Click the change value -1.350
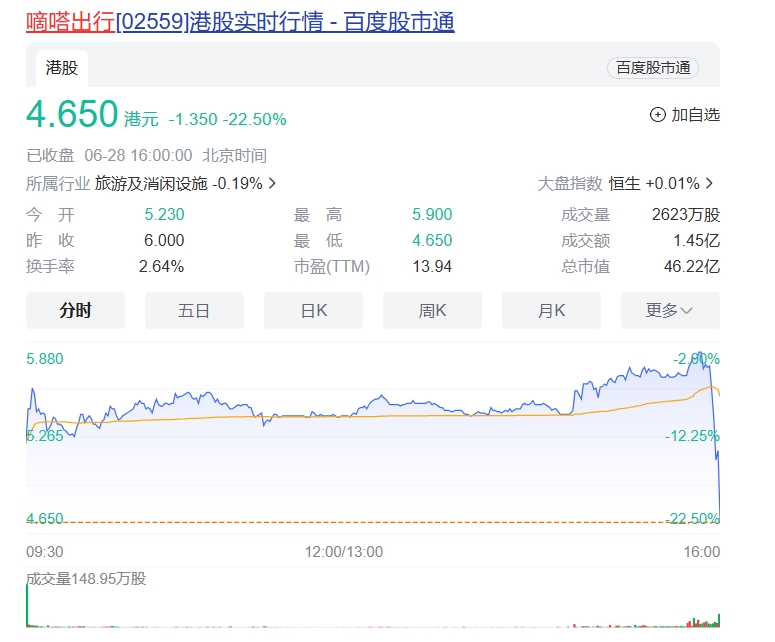The width and height of the screenshot is (775, 642). pyautogui.click(x=193, y=120)
